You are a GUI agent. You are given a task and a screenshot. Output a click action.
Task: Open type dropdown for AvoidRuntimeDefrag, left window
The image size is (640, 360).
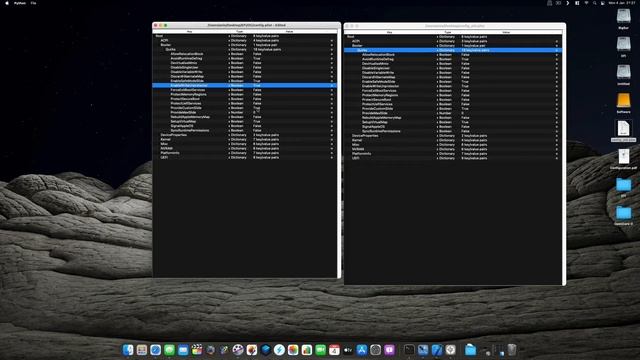tap(229, 58)
